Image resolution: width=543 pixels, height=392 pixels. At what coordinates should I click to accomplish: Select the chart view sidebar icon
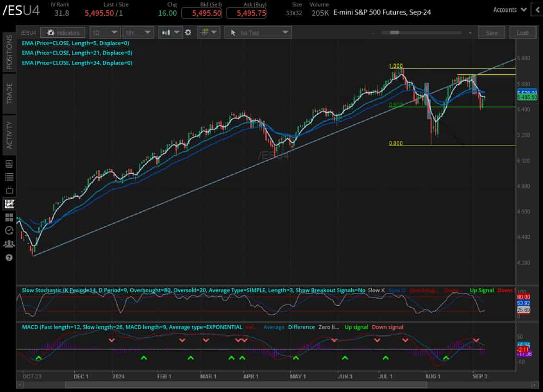tap(9, 204)
